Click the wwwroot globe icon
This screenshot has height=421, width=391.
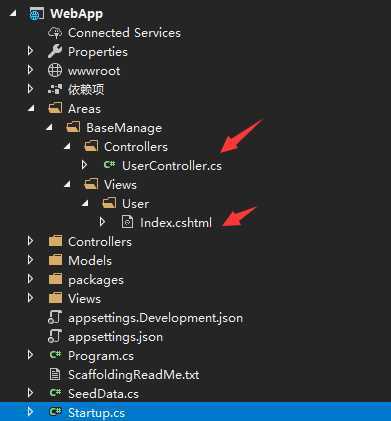tap(55, 71)
